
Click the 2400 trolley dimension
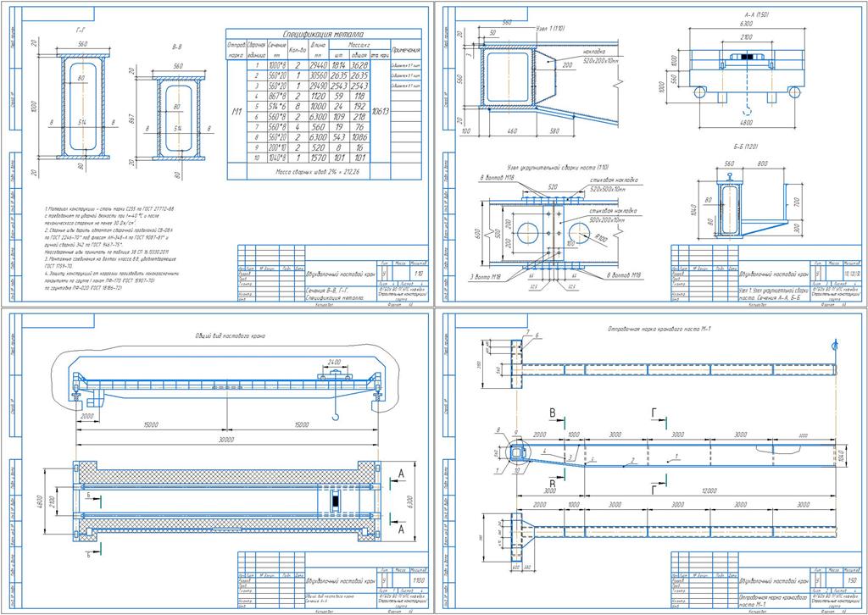pos(332,362)
